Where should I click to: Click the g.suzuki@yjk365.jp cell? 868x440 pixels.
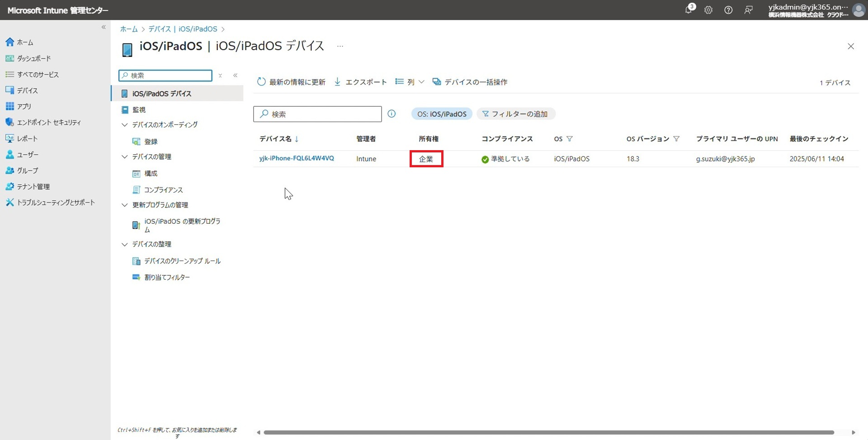[x=725, y=159]
